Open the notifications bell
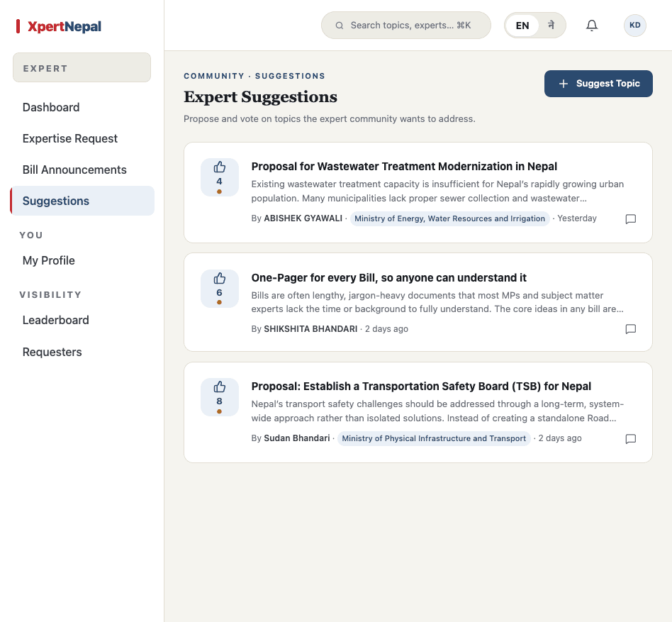This screenshot has width=672, height=622. tap(592, 26)
